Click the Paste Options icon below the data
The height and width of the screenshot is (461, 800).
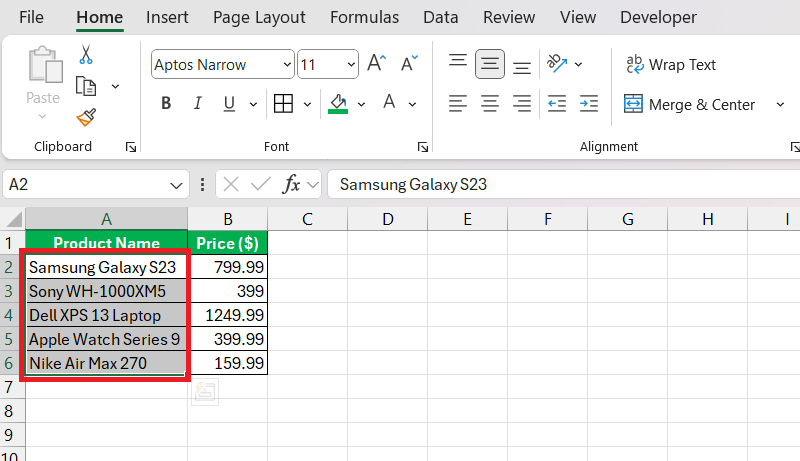[205, 392]
